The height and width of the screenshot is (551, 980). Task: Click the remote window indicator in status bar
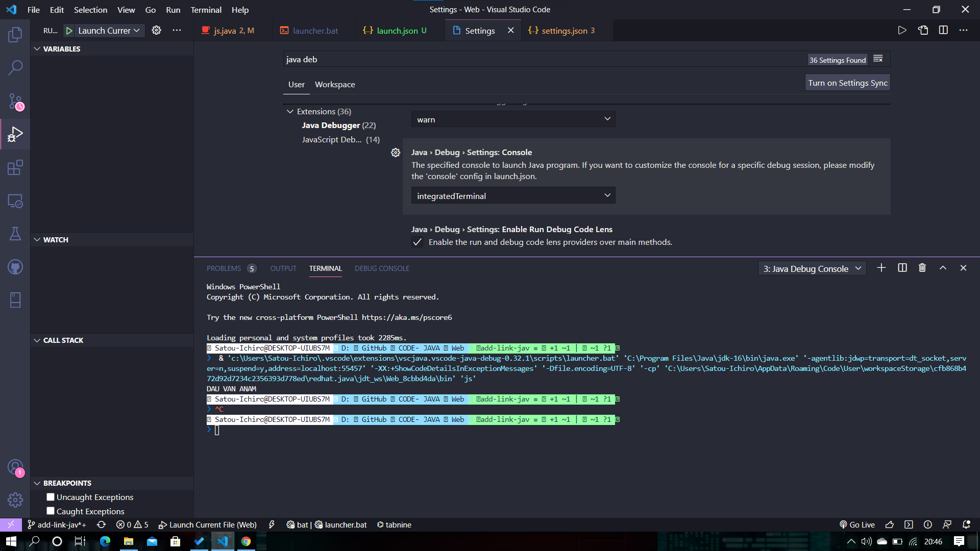[11, 525]
